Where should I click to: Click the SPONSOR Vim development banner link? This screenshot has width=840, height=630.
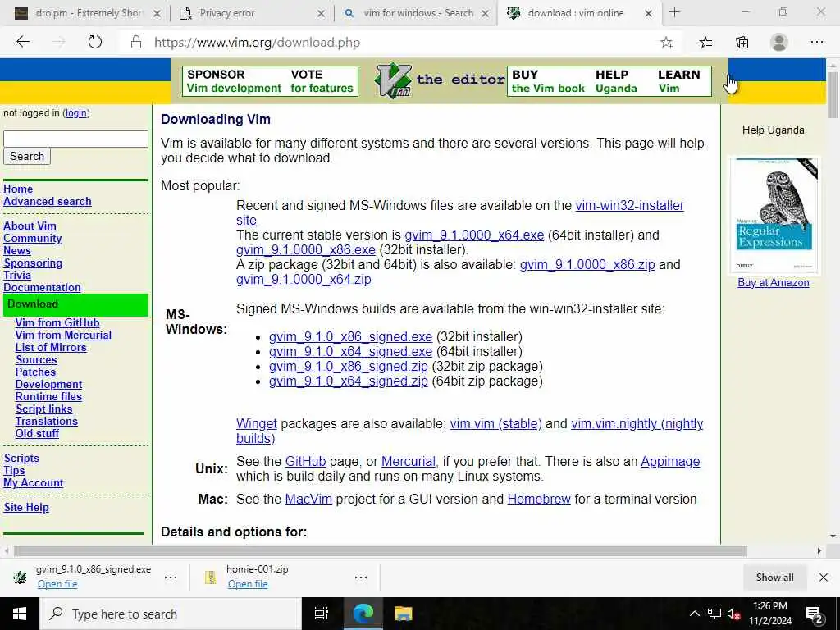pyautogui.click(x=234, y=81)
